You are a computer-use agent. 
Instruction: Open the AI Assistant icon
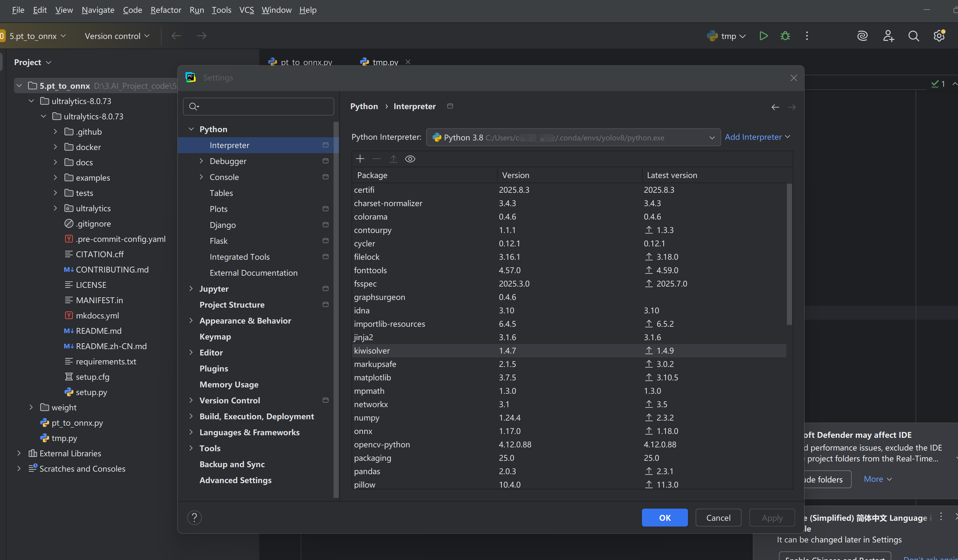tap(863, 36)
